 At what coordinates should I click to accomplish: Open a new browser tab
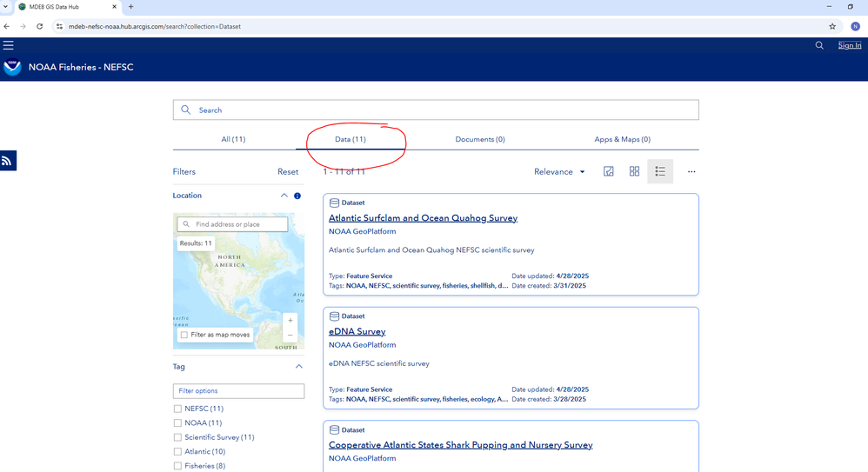131,7
